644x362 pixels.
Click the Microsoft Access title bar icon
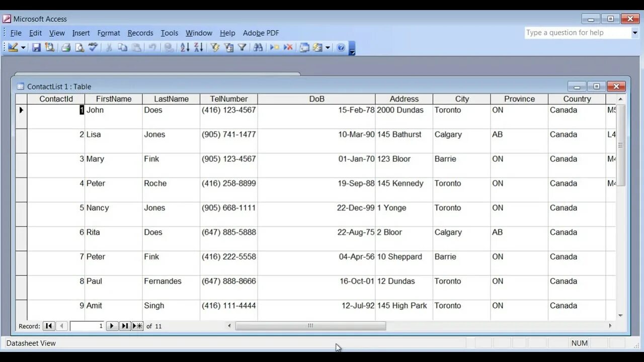click(7, 19)
